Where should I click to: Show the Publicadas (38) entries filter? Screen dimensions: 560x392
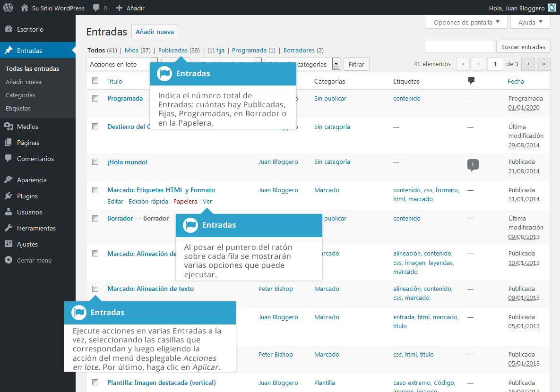tap(179, 51)
